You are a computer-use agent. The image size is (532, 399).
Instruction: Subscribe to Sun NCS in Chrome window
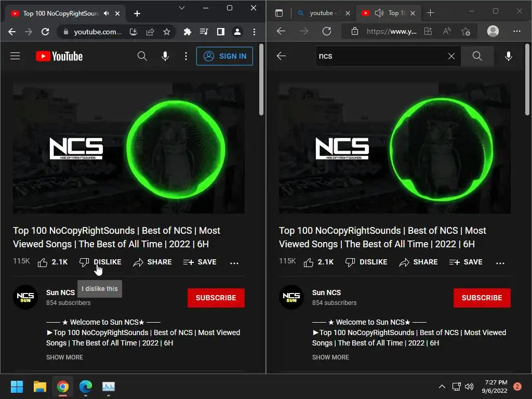point(216,298)
